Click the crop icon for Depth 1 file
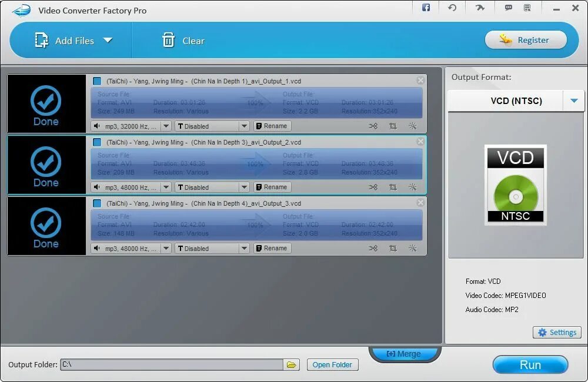This screenshot has width=588, height=382. (x=393, y=126)
